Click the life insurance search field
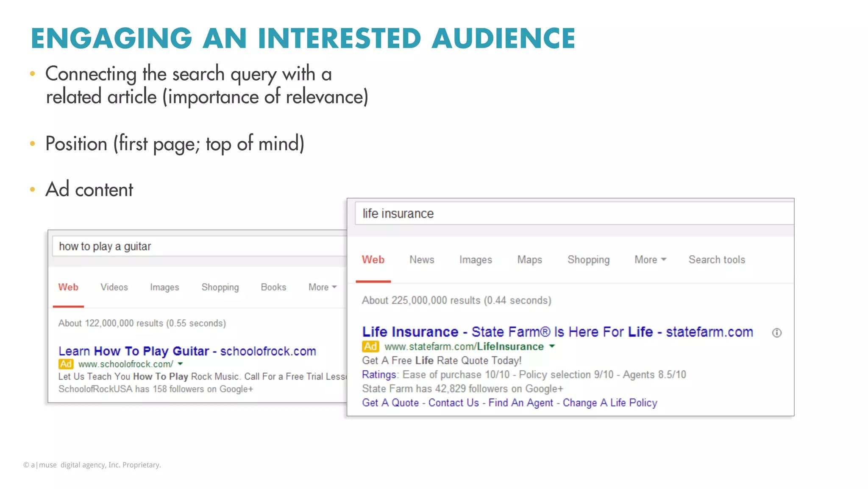Screen dimensions: 868x489 (574, 213)
